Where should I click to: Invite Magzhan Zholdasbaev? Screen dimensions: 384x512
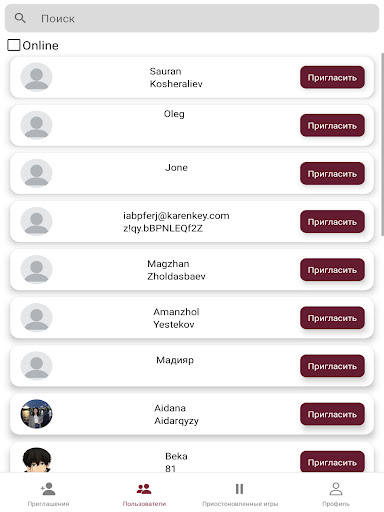coord(332,270)
